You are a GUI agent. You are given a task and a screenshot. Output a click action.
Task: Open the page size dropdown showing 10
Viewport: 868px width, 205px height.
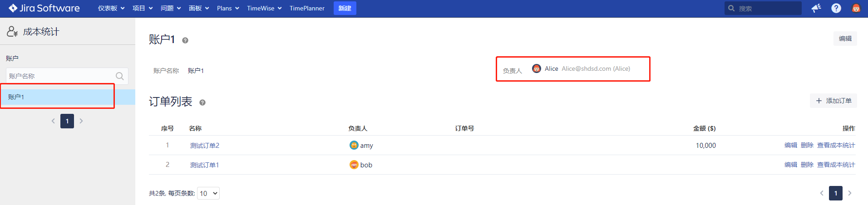[x=208, y=193]
